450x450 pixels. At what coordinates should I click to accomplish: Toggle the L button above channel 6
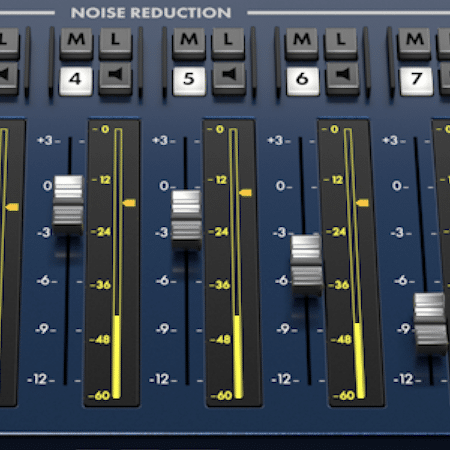click(x=341, y=43)
